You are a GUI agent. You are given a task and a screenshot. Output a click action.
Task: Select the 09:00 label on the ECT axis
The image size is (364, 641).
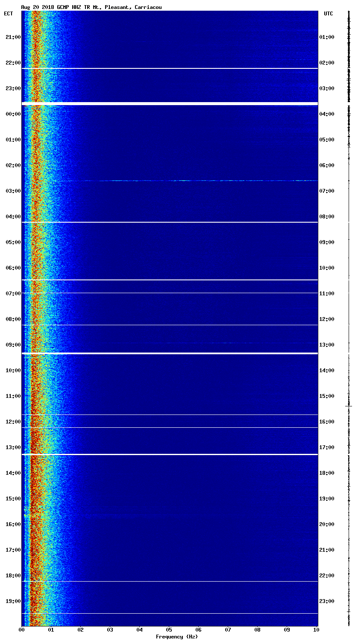click(13, 345)
